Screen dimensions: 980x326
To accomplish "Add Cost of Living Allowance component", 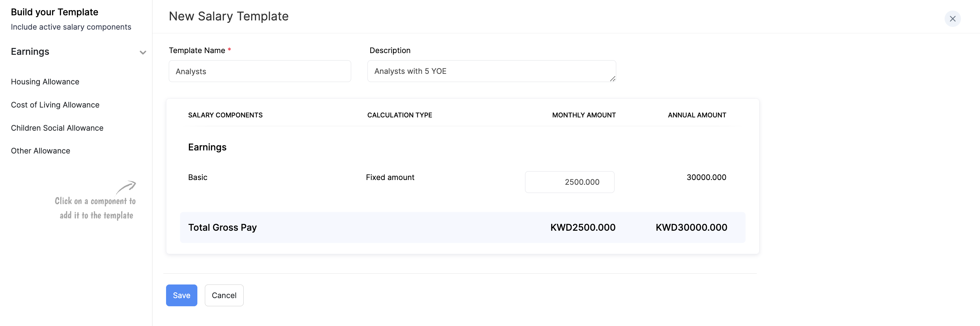I will 55,104.
